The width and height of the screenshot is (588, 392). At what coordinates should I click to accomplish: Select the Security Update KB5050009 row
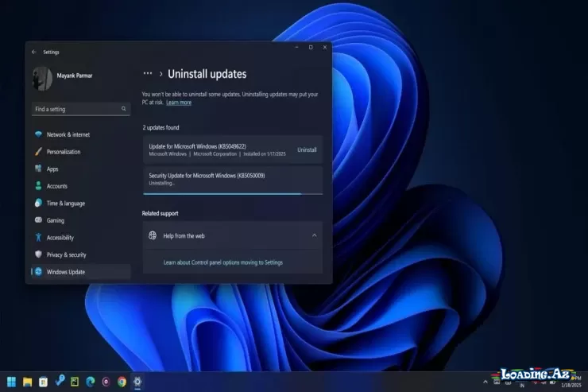[233, 180]
